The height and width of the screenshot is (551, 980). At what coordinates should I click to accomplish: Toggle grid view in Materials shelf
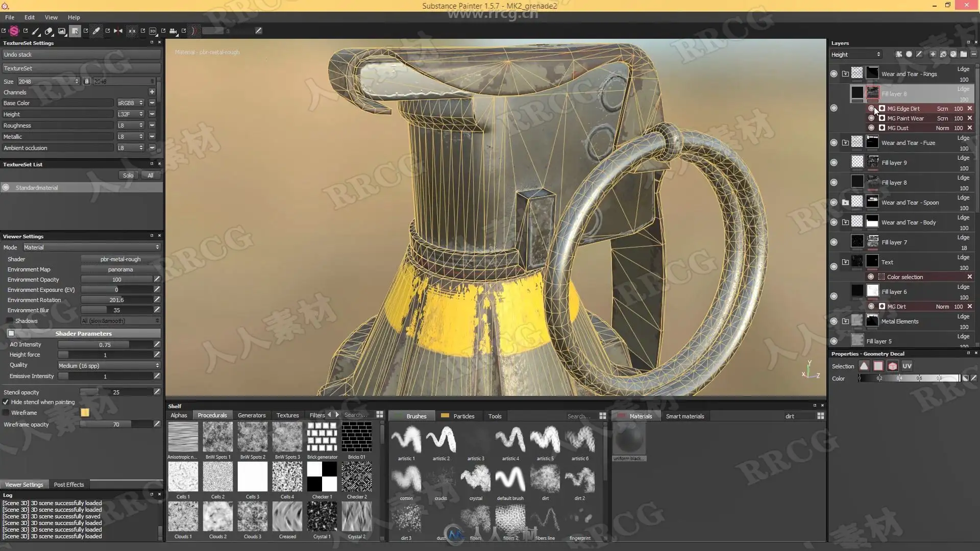click(821, 416)
